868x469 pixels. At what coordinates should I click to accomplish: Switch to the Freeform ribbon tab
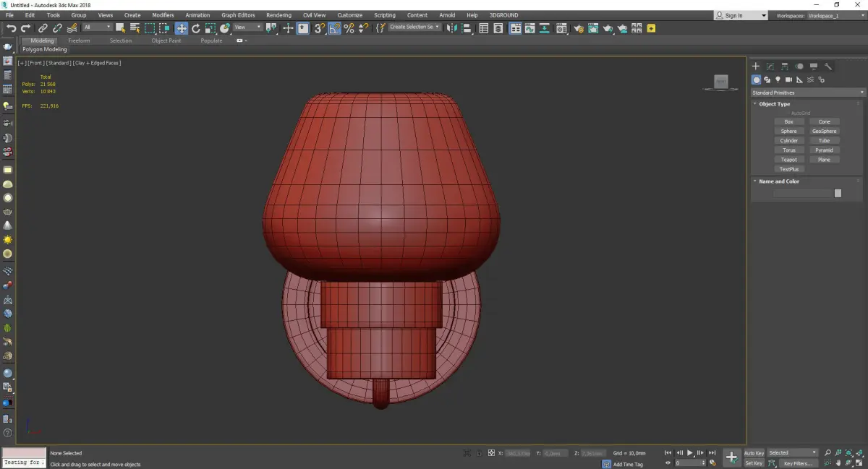click(x=79, y=40)
